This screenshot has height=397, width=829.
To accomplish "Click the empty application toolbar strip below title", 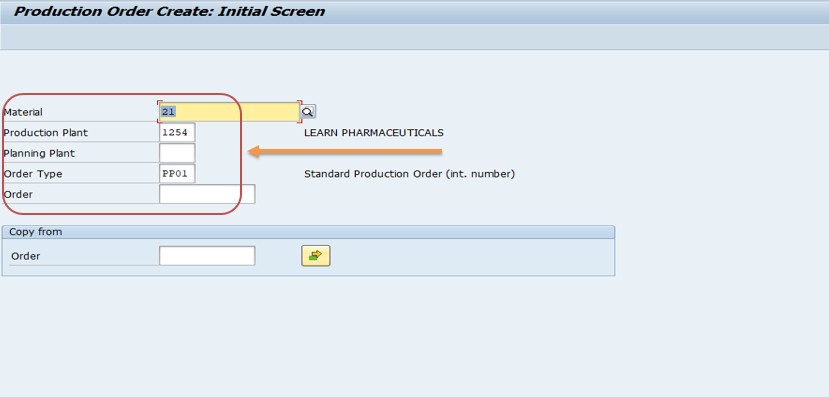I will click(414, 37).
